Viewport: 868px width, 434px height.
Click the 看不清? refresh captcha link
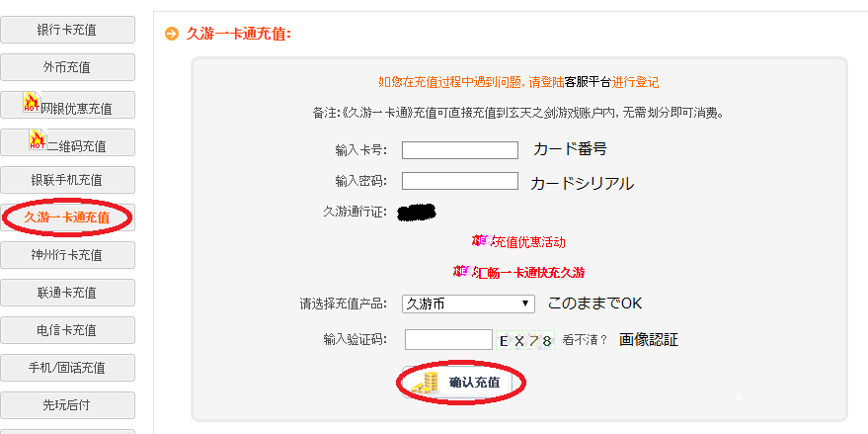coord(586,340)
